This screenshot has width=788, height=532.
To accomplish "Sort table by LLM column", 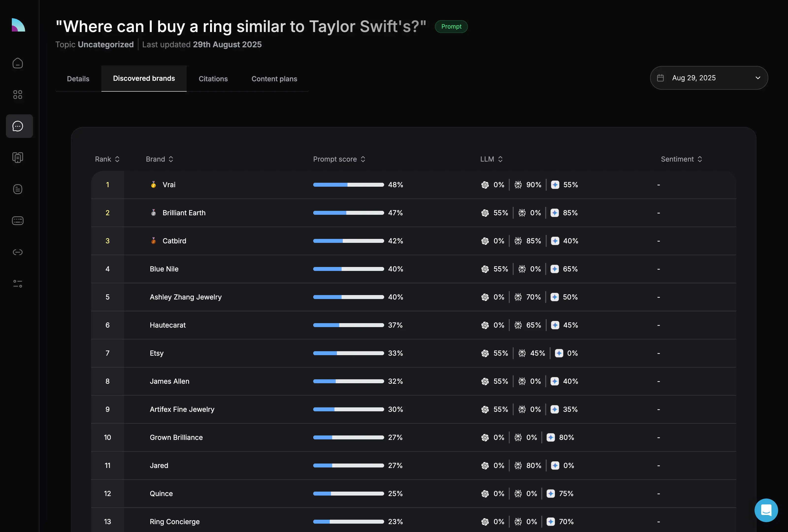I will pyautogui.click(x=491, y=159).
